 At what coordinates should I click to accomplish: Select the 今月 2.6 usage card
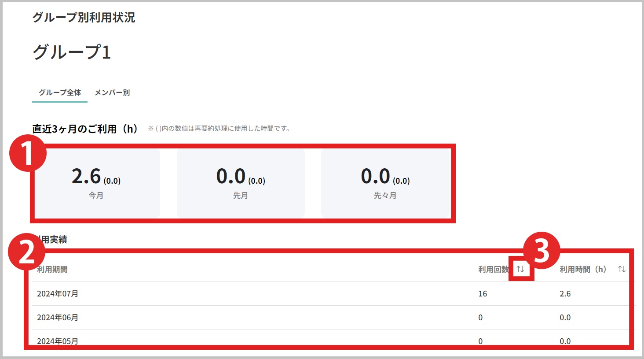96,183
